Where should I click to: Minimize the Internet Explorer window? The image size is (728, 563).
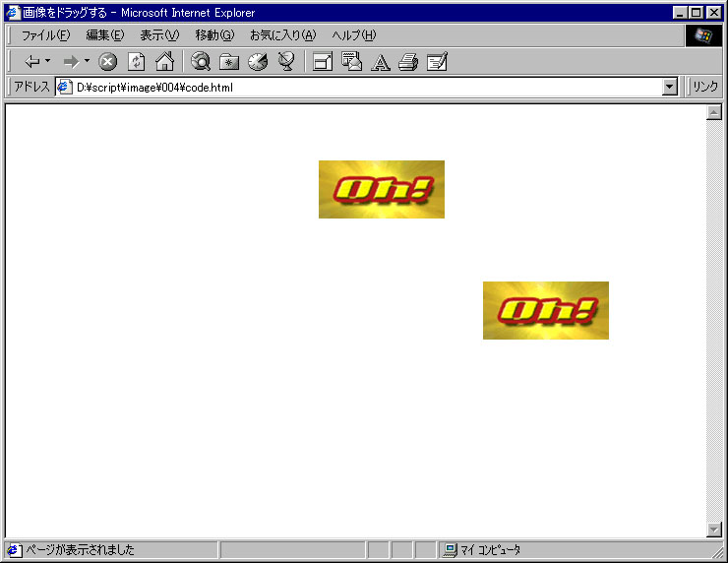click(x=680, y=13)
